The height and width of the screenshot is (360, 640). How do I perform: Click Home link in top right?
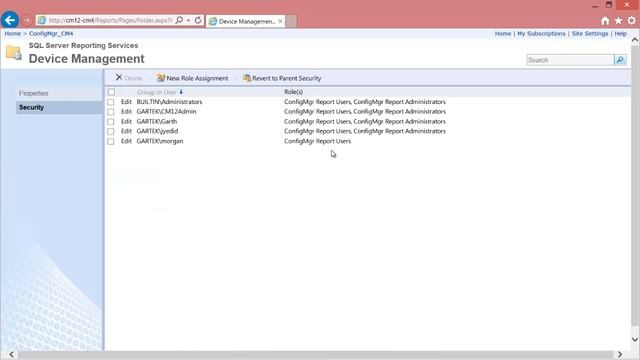tap(503, 33)
